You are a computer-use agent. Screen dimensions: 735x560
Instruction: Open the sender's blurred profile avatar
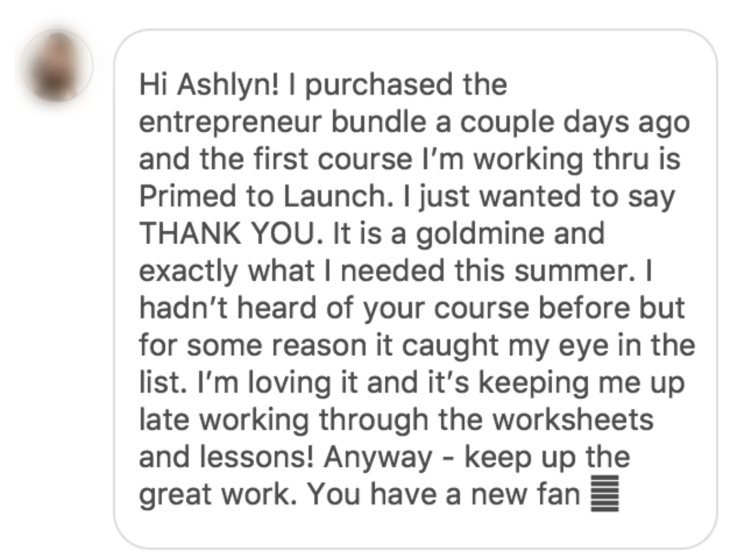(57, 66)
